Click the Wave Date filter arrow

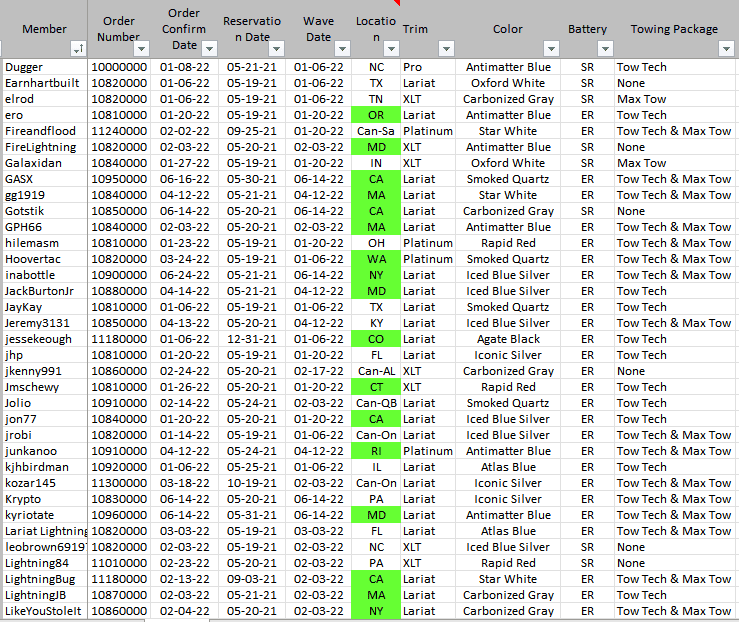coord(341,48)
